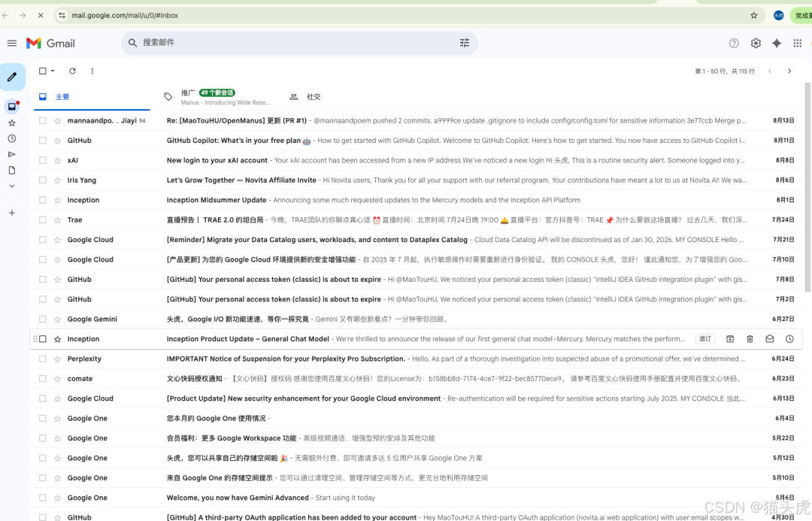This screenshot has height=521, width=812.
Task: Open the Inbox sidebar icon
Action: coord(12,106)
